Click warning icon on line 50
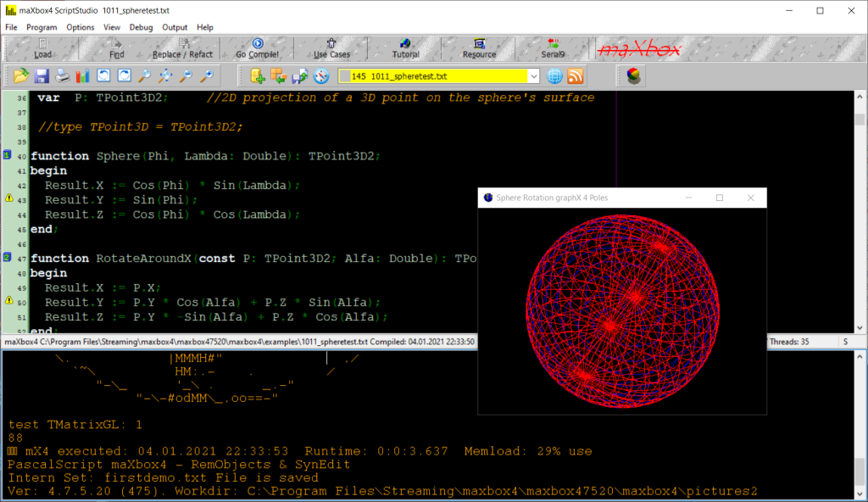This screenshot has height=502, width=868. point(8,300)
